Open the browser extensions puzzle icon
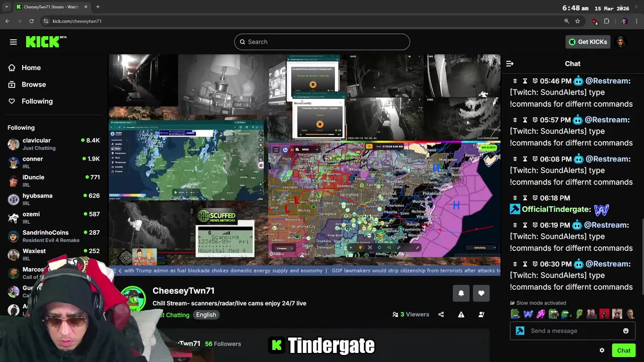 click(x=606, y=21)
